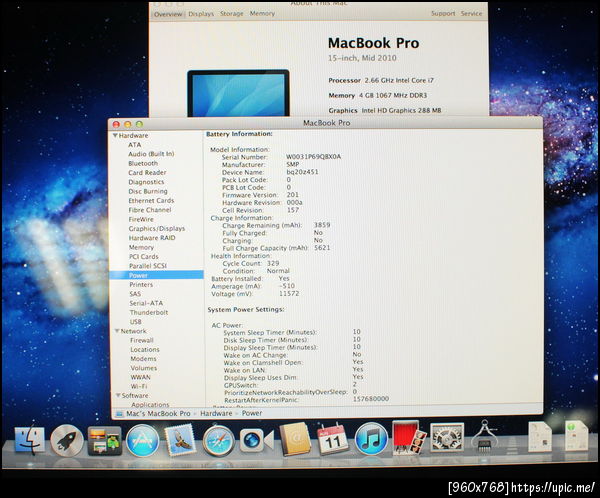This screenshot has width=600, height=498.
Task: Select Diagnostics in the sidebar
Action: pyautogui.click(x=146, y=182)
